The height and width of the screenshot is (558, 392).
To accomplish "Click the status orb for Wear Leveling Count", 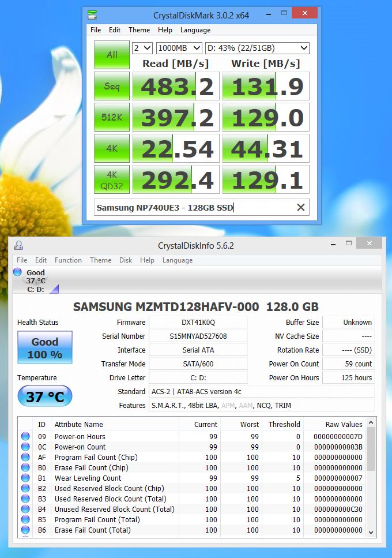I will [x=25, y=478].
